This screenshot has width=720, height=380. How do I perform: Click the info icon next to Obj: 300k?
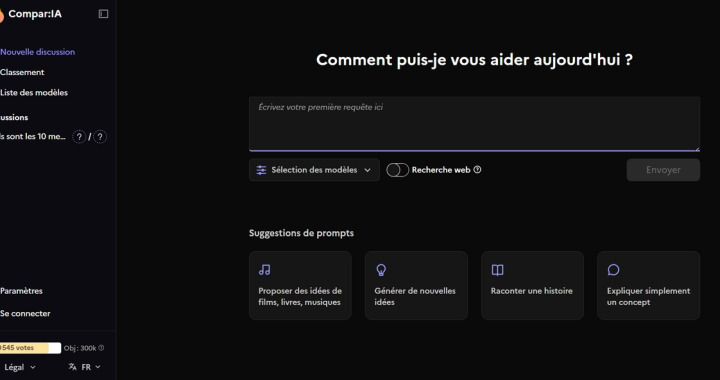tap(101, 348)
